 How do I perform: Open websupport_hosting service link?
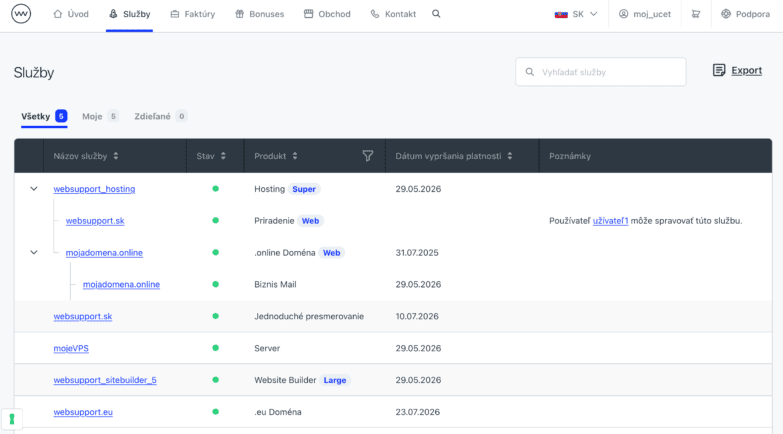tap(94, 189)
